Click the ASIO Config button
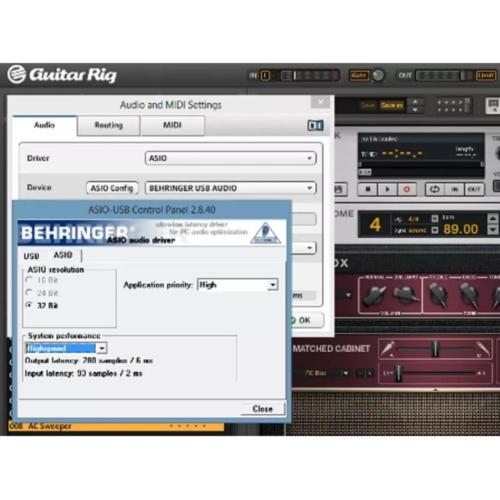 click(112, 188)
